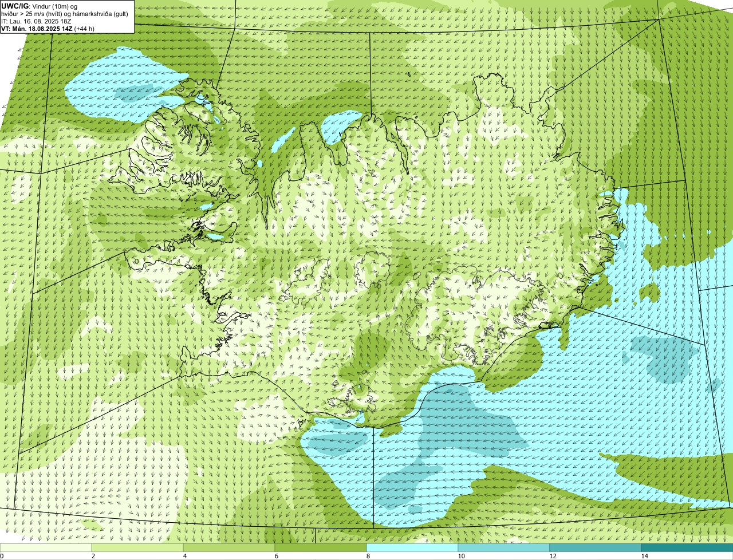
Task: Pick the medium green 4–6 m/s legend swatch
Action: pos(229,547)
